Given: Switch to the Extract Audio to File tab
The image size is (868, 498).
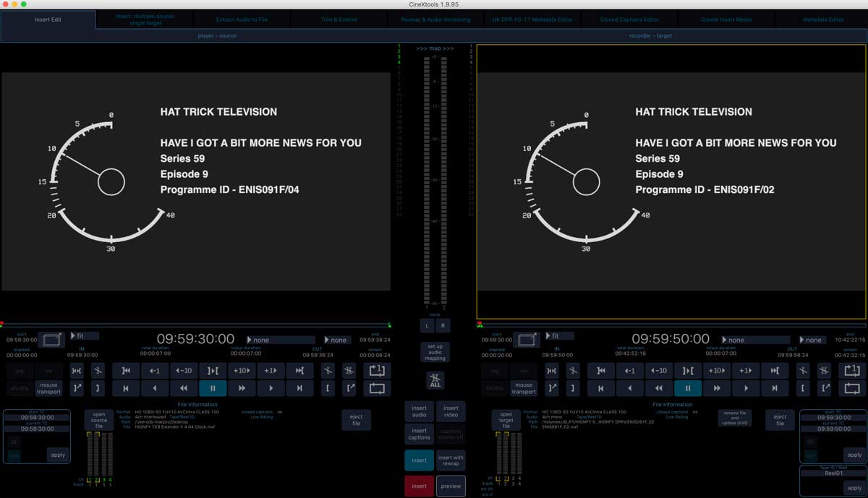Looking at the screenshot, I should tap(242, 20).
